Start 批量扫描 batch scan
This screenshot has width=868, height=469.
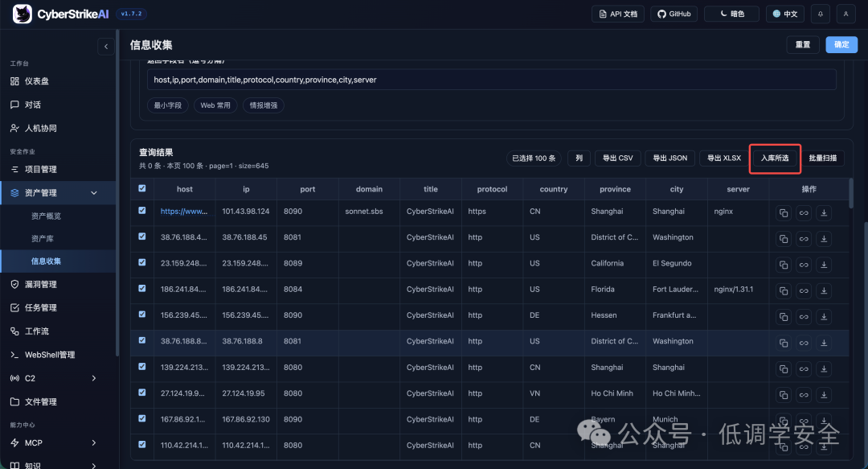[x=823, y=158]
